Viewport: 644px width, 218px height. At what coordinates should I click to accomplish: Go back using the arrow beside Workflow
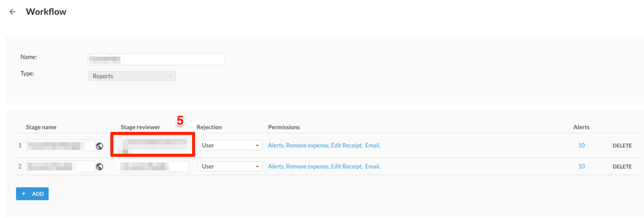pos(12,12)
